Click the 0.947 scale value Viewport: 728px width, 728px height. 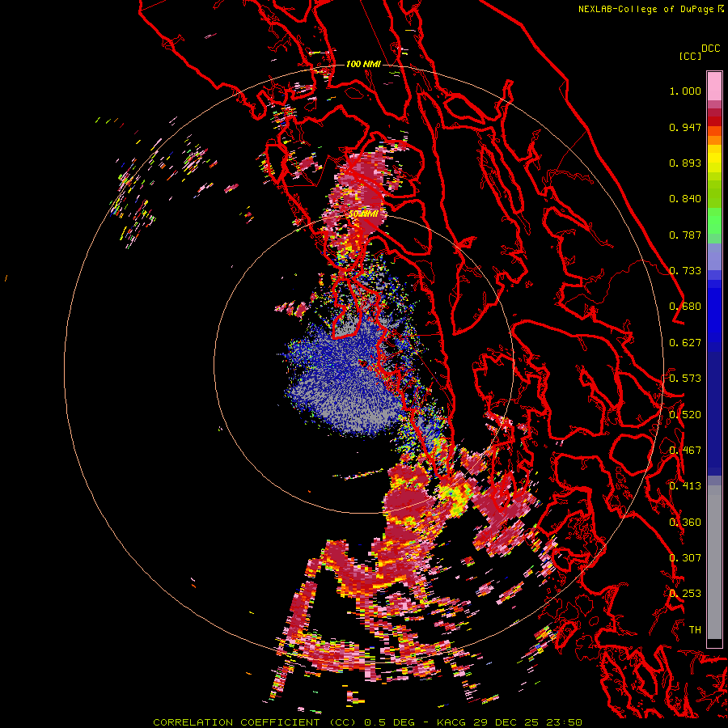coord(685,127)
